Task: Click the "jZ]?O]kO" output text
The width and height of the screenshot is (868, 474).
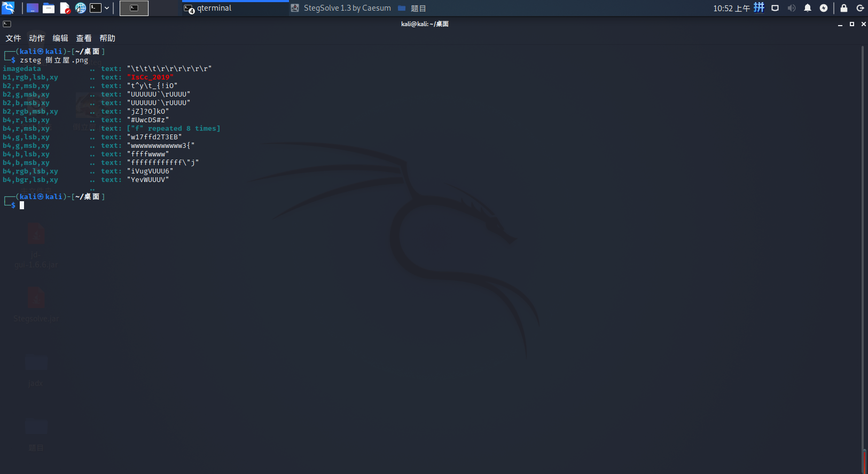Action: tap(148, 112)
